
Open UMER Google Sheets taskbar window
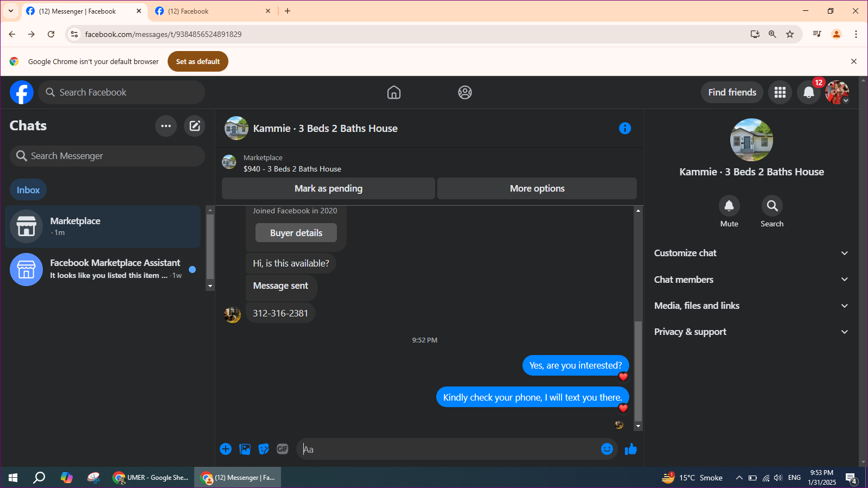[151, 478]
